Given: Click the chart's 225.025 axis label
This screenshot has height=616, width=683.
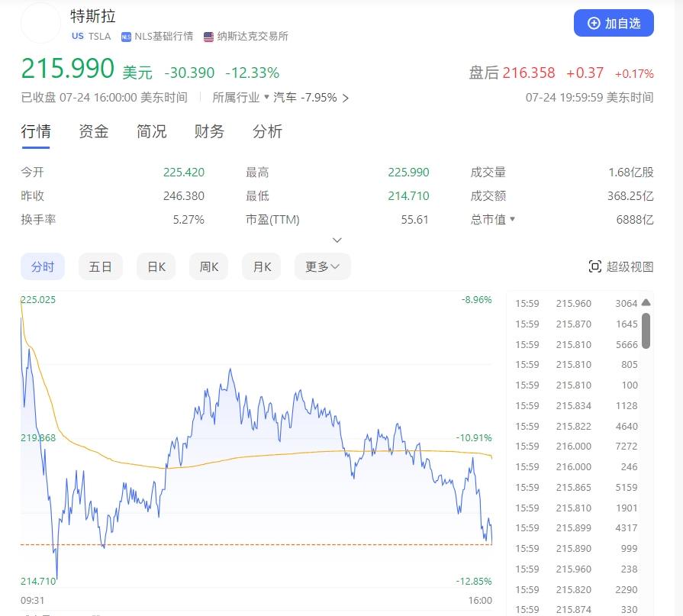Looking at the screenshot, I should coord(38,300).
